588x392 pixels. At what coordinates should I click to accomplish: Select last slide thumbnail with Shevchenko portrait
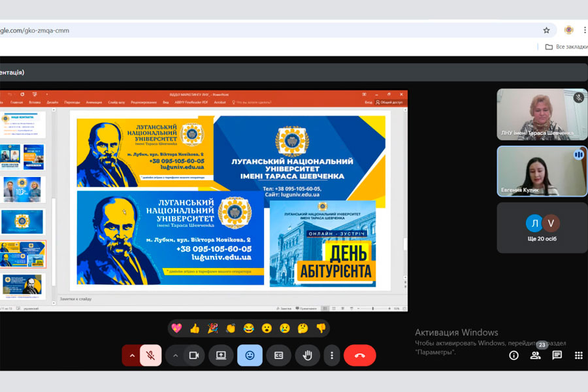(x=23, y=286)
